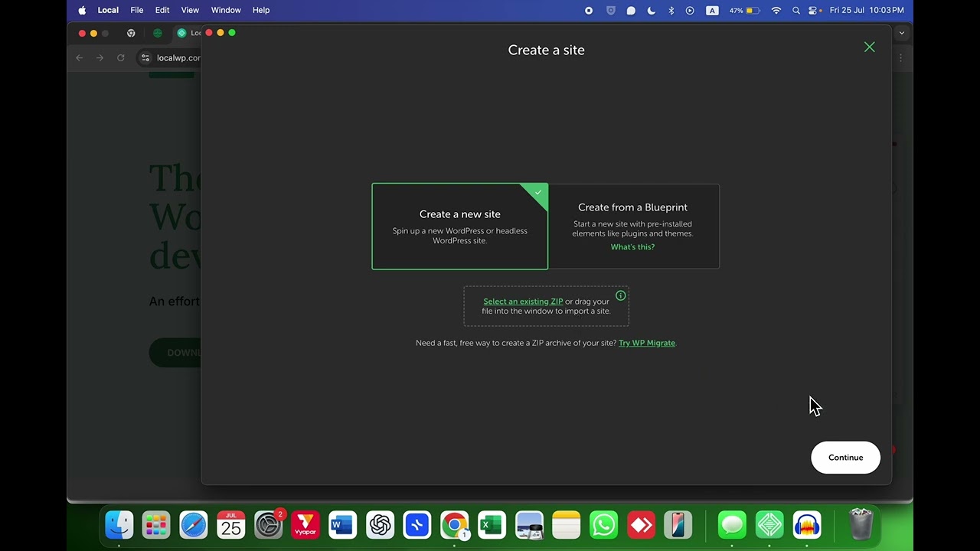Viewport: 980px width, 551px height.
Task: Select the Create from a Blueprint card
Action: pyautogui.click(x=633, y=227)
